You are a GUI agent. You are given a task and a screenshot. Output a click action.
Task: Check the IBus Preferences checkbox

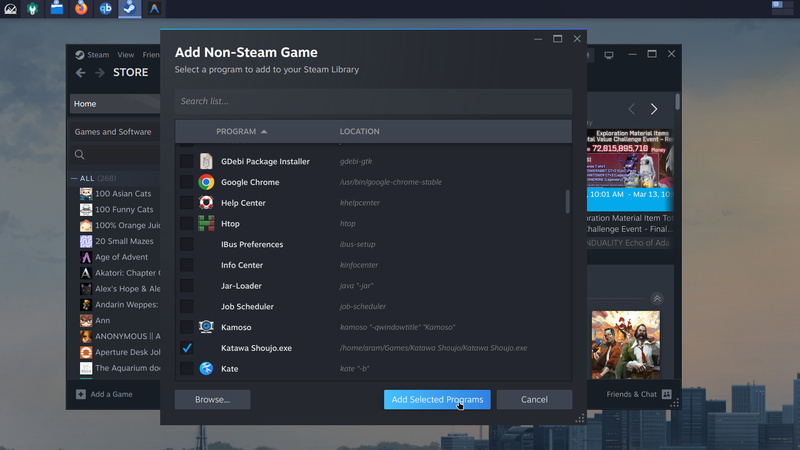[x=187, y=244]
